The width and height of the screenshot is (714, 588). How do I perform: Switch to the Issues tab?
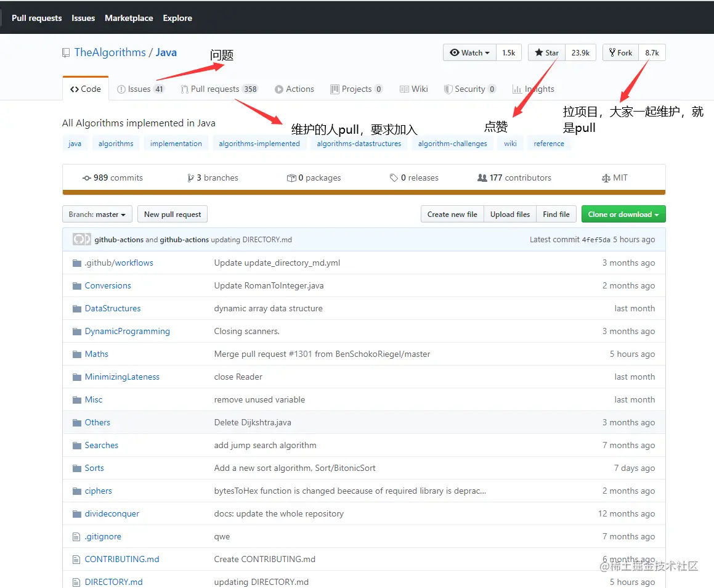[140, 89]
